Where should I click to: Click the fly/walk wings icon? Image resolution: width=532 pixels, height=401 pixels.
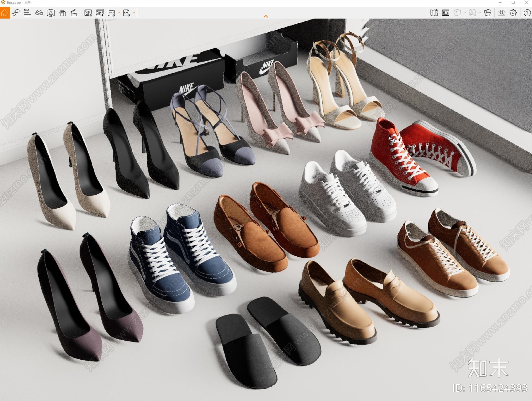coord(472,13)
